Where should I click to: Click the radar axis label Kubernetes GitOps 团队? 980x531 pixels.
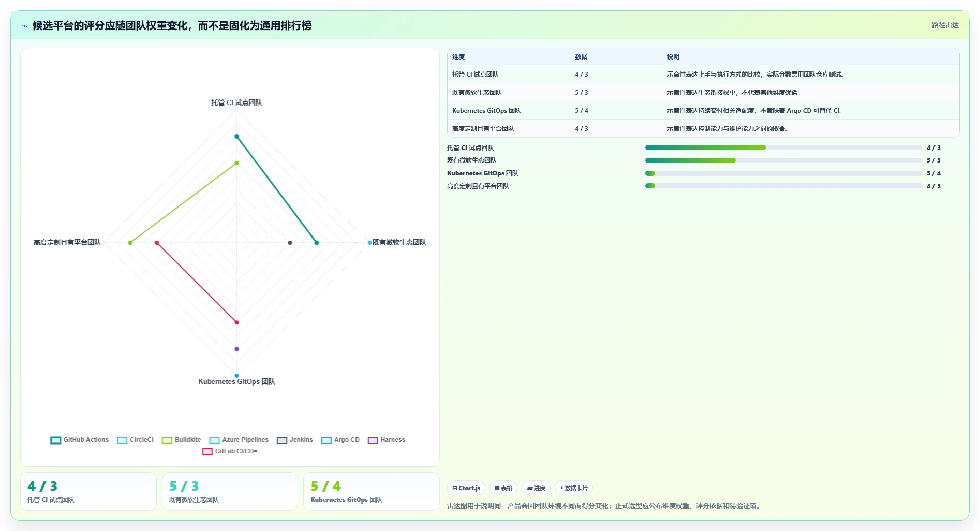(236, 382)
